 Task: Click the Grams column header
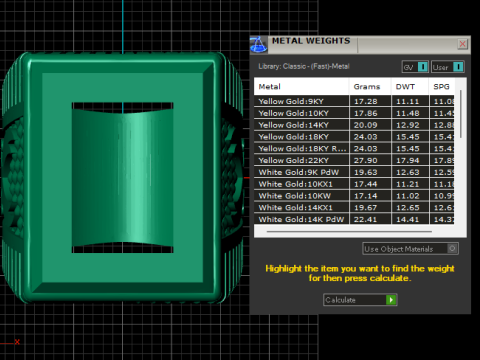[x=370, y=87]
